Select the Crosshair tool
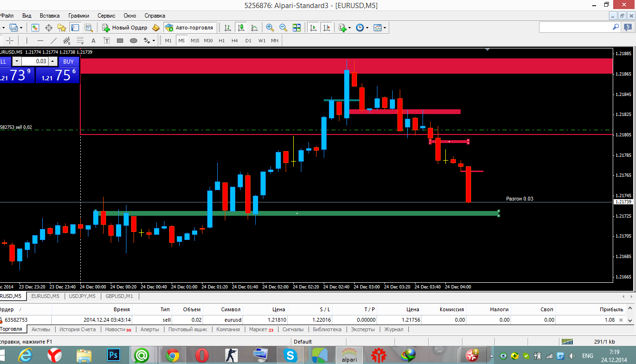The height and width of the screenshot is (364, 636). [x=10, y=40]
